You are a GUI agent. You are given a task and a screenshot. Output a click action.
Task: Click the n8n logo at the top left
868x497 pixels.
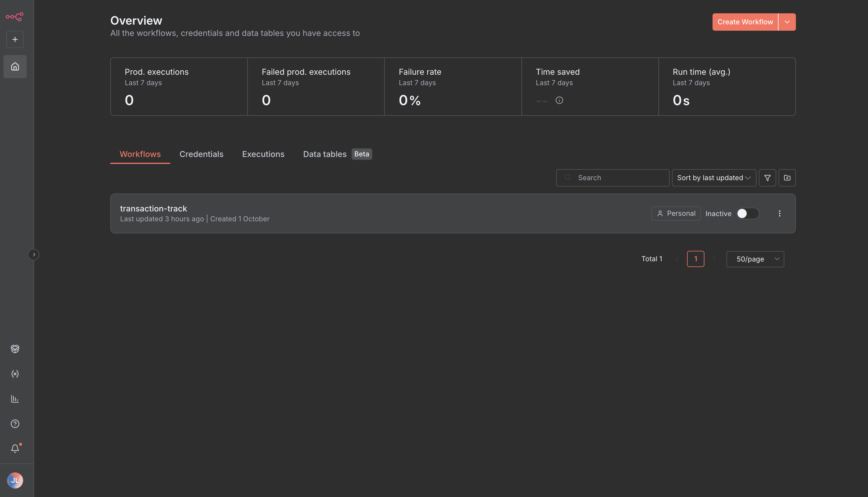click(14, 17)
